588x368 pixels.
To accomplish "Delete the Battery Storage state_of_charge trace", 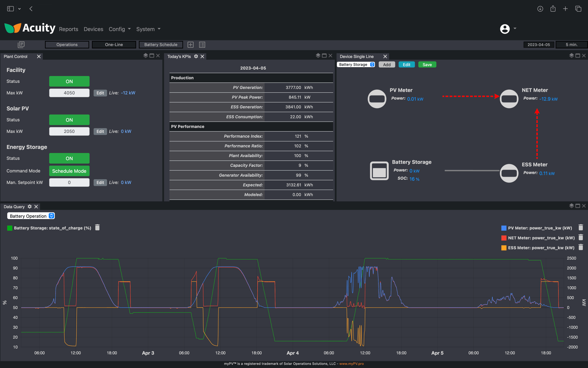I will 97,227.
